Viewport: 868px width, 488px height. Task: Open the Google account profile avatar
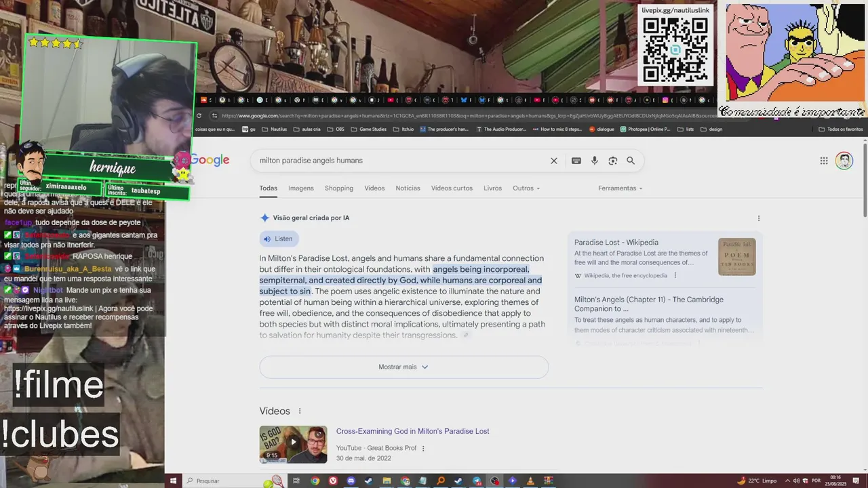[844, 161]
